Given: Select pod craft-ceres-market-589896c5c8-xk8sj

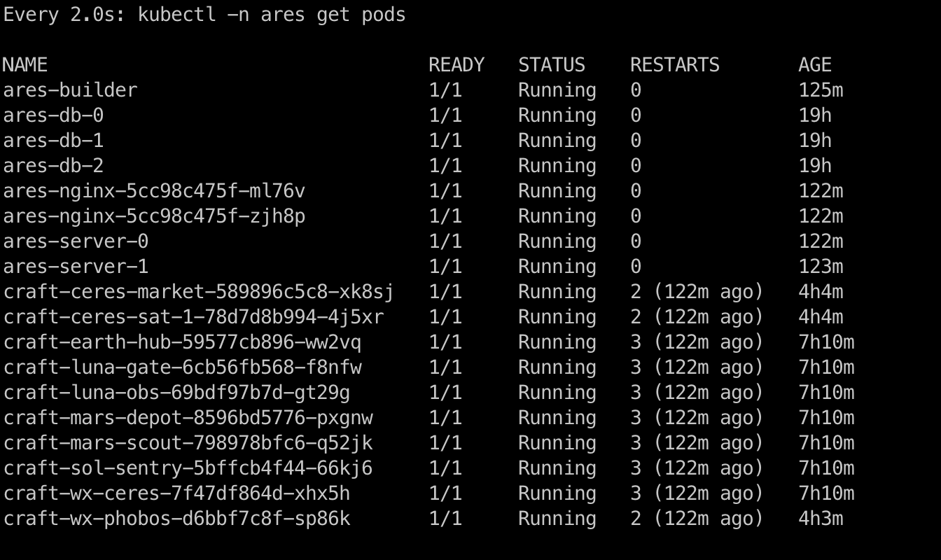Looking at the screenshot, I should (x=199, y=292).
